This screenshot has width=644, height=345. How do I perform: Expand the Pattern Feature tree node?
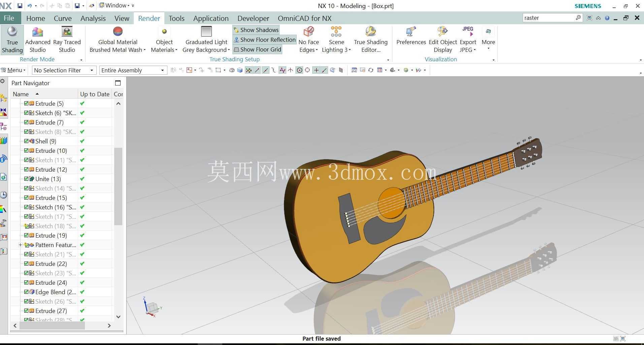pos(20,245)
